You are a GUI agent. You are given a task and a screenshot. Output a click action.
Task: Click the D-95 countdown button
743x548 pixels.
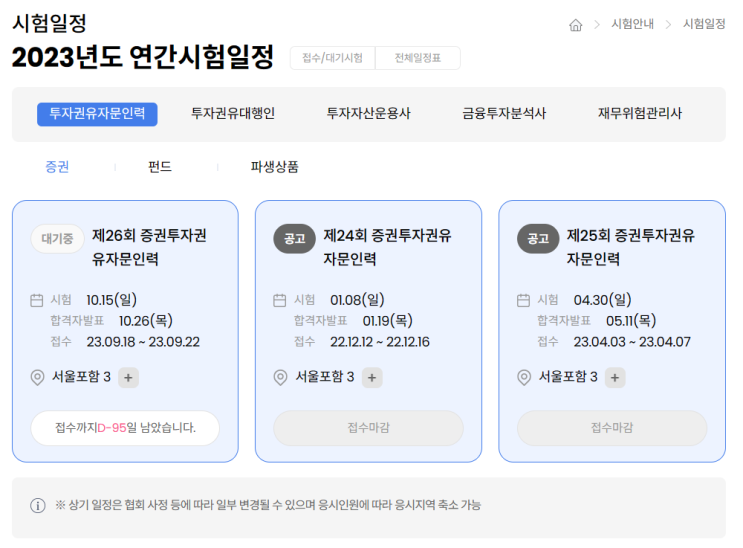(125, 428)
